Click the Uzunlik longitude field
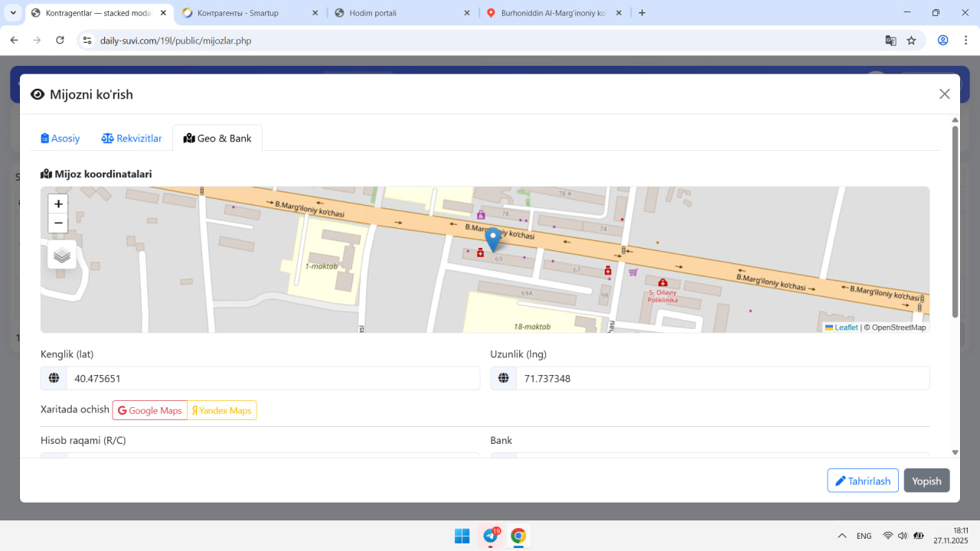980x551 pixels. point(722,379)
